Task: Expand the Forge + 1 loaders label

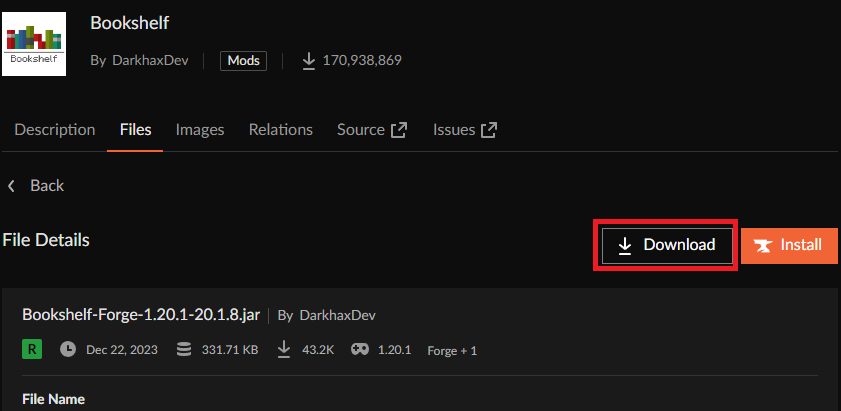Action: (x=452, y=351)
